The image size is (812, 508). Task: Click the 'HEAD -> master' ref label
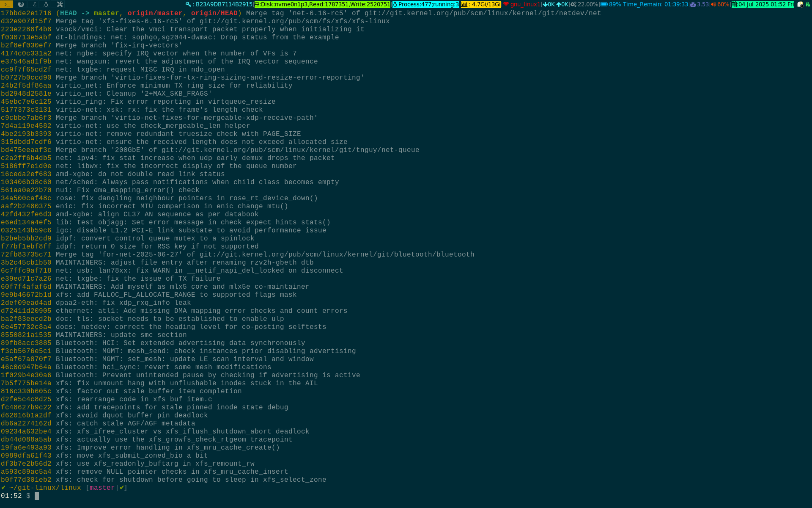(x=90, y=13)
